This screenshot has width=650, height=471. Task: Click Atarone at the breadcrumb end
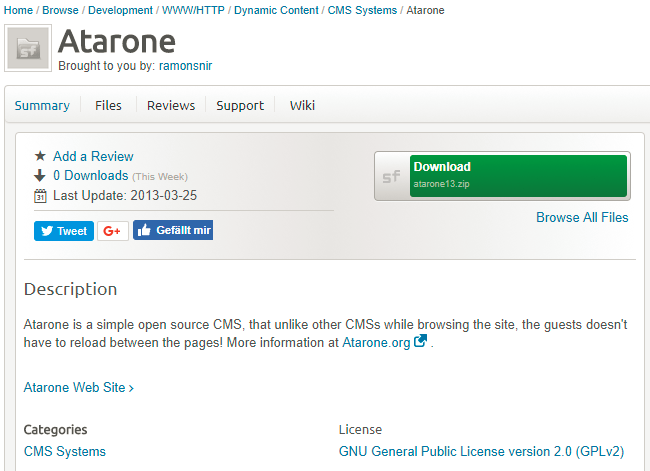[x=425, y=10]
